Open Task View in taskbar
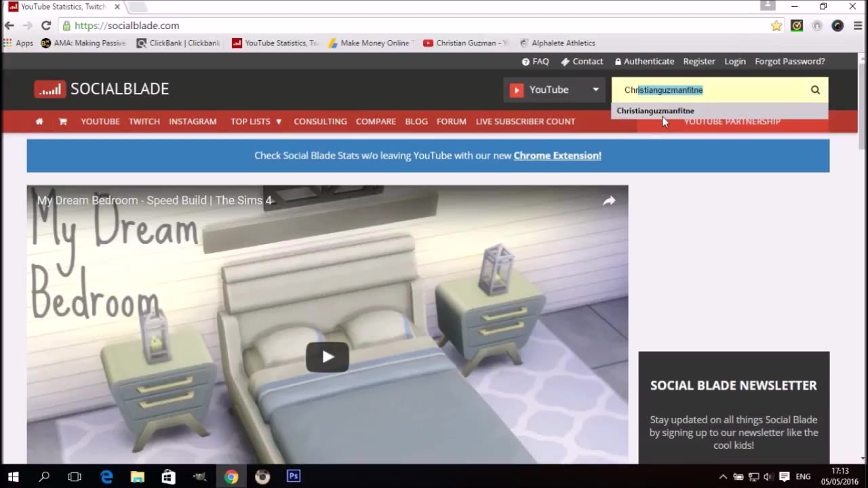The height and width of the screenshot is (488, 868). pyautogui.click(x=75, y=476)
